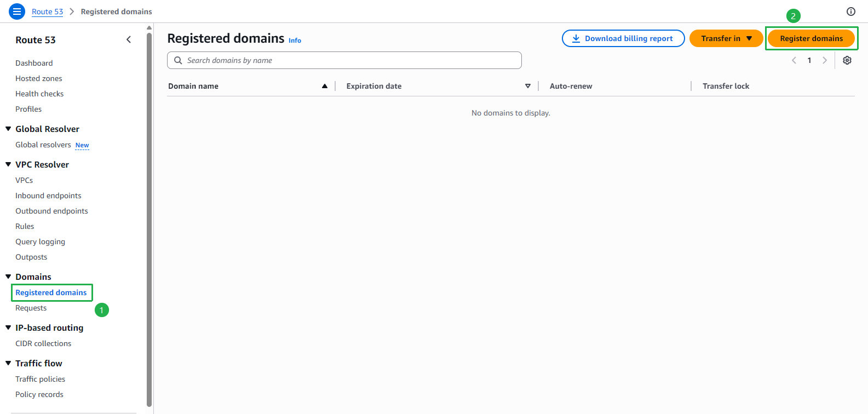This screenshot has width=868, height=414.
Task: Focus the Search domains by name field
Action: pos(344,60)
